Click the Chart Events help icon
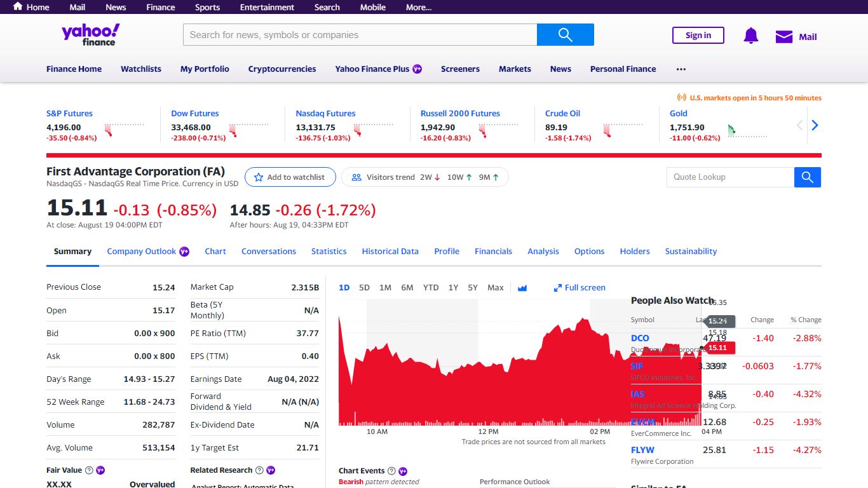This screenshot has width=868, height=488. click(391, 471)
